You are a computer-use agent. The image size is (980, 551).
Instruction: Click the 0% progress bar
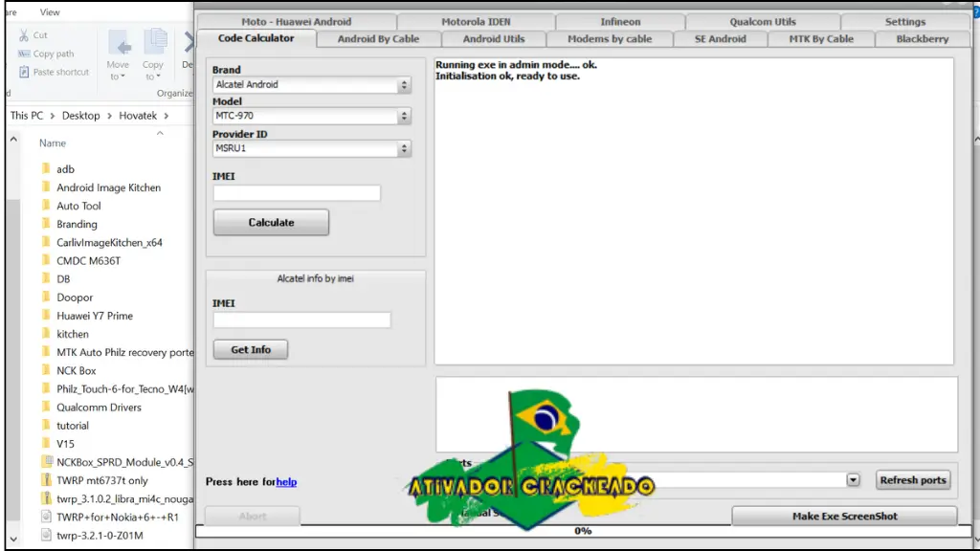[x=583, y=531]
